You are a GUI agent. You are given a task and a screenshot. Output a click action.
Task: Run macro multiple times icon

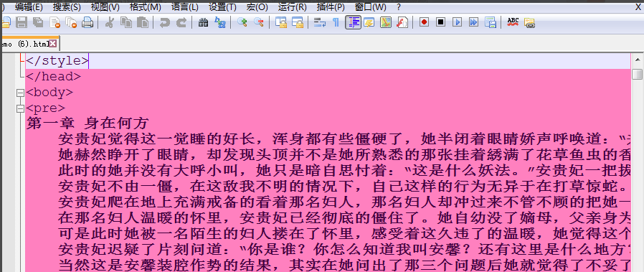473,22
